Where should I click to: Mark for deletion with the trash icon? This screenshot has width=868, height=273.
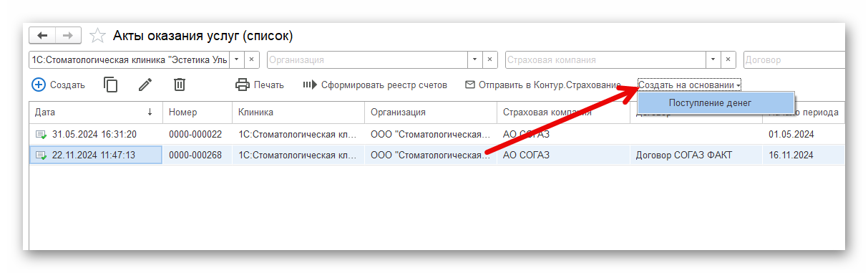180,85
